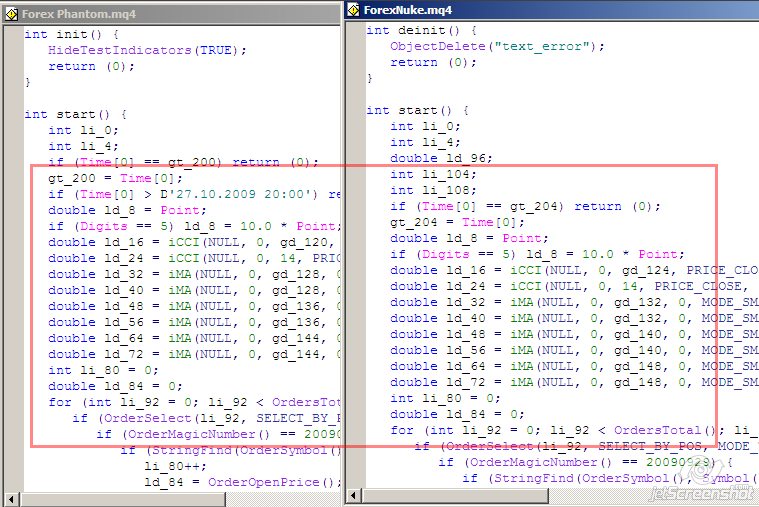Image resolution: width=759 pixels, height=507 pixels.
Task: Click 'return (0);' below HideTestIndicators
Action: tap(91, 66)
